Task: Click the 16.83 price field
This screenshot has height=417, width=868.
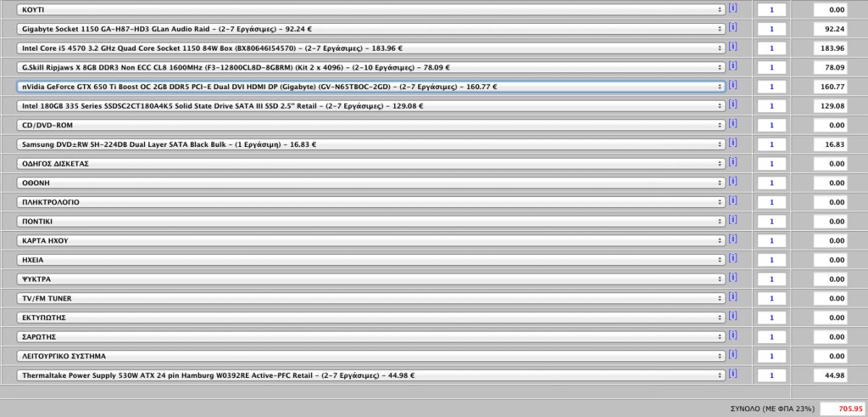Action: pyautogui.click(x=830, y=145)
